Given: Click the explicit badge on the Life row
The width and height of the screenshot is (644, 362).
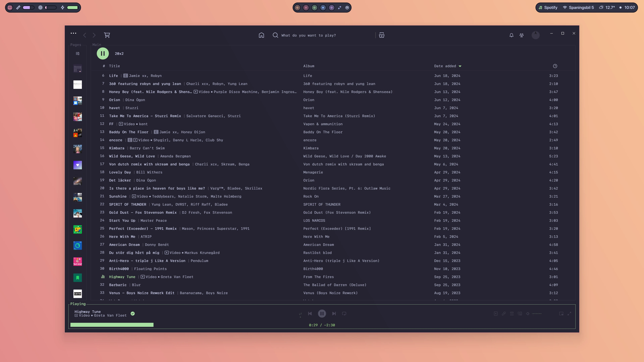Looking at the screenshot, I should pos(125,76).
